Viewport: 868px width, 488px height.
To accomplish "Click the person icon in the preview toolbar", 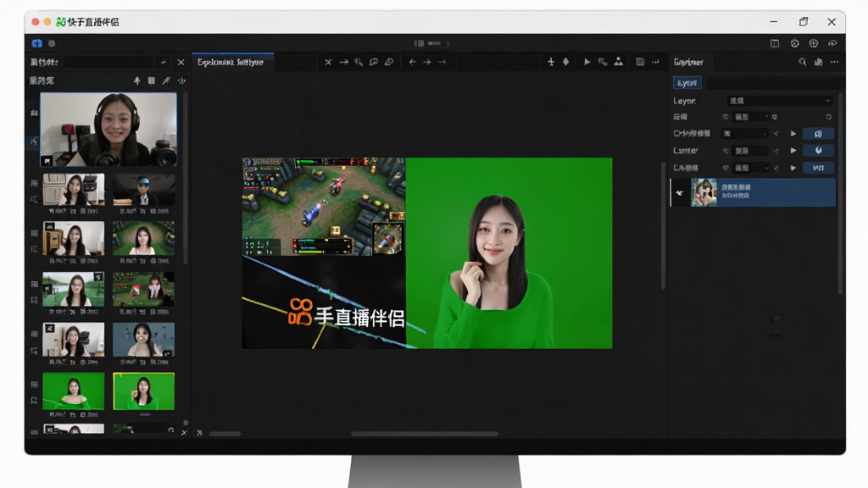I will coord(618,62).
